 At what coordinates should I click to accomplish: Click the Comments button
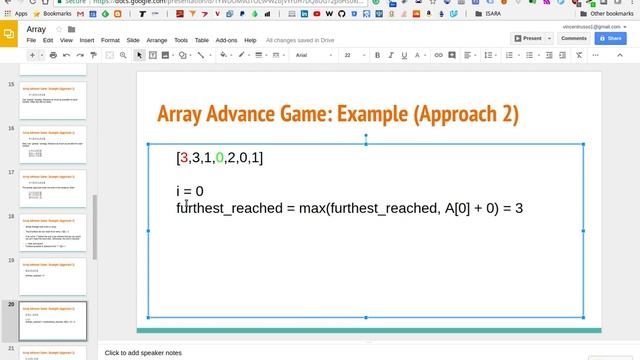[573, 38]
